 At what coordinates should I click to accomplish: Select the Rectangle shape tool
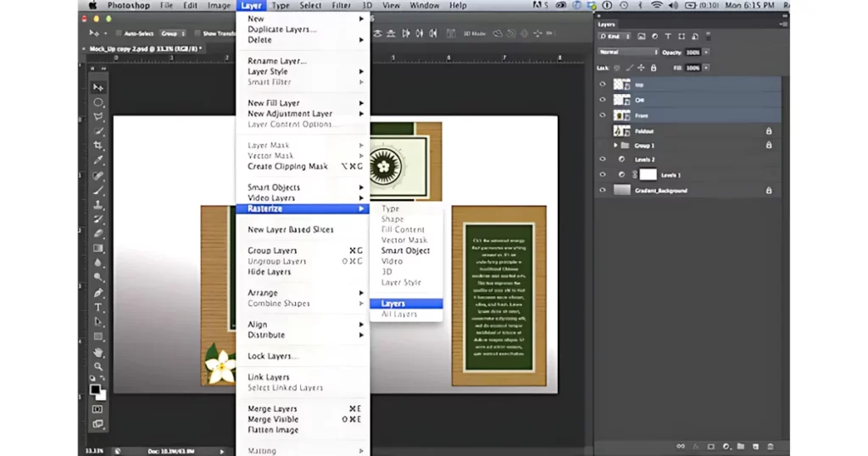(x=98, y=336)
